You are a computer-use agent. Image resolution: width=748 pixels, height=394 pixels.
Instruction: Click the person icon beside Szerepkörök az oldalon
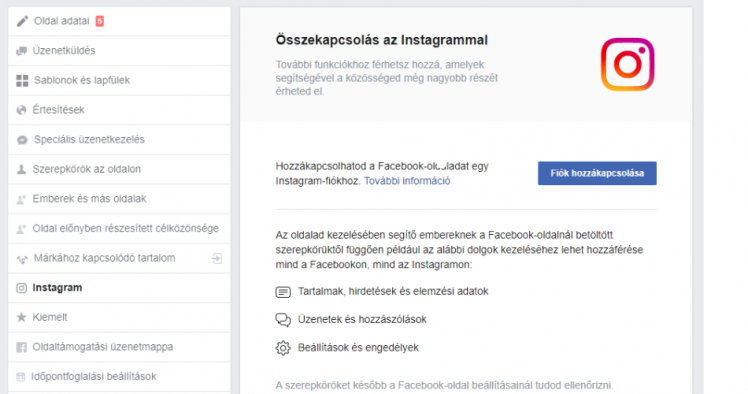point(21,169)
